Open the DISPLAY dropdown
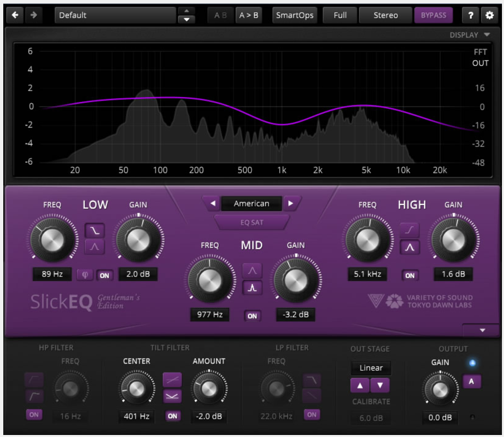The image size is (504, 437). (x=470, y=35)
